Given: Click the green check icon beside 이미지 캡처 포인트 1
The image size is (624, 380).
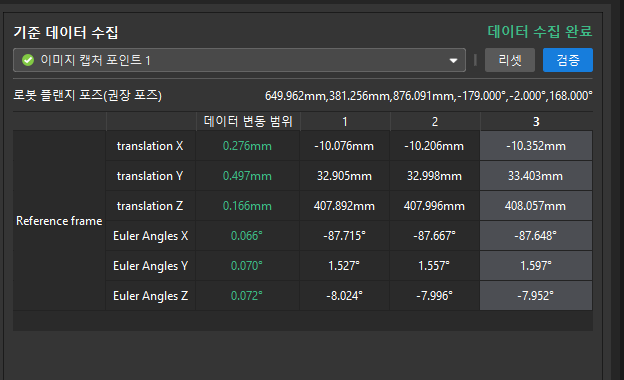Looking at the screenshot, I should point(28,60).
